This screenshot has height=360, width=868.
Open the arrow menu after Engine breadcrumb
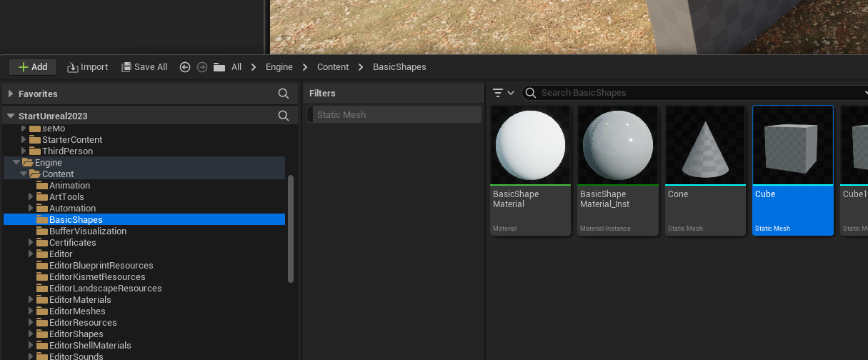click(305, 67)
